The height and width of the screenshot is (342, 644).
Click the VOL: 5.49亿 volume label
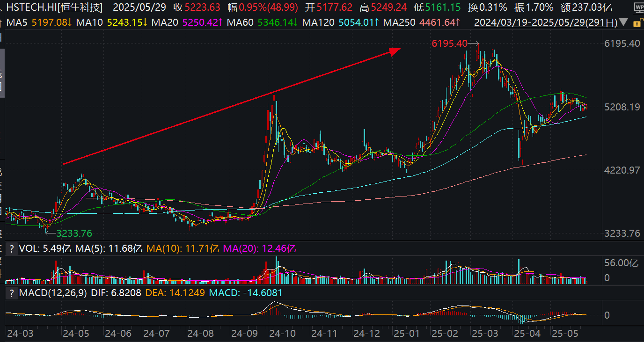point(45,248)
